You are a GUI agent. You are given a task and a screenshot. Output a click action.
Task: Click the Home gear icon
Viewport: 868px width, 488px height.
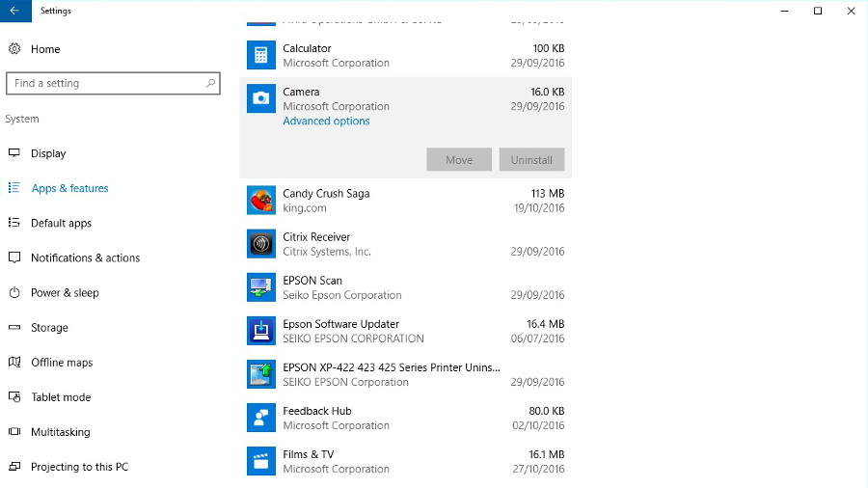[14, 49]
